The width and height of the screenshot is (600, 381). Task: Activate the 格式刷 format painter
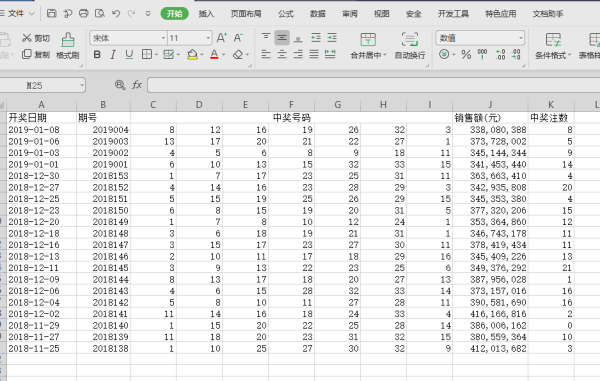[x=67, y=46]
